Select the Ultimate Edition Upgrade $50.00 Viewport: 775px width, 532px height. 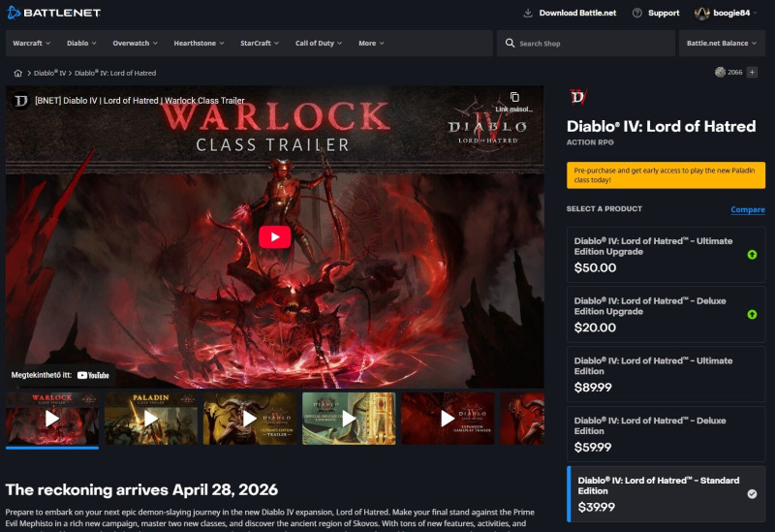(666, 255)
